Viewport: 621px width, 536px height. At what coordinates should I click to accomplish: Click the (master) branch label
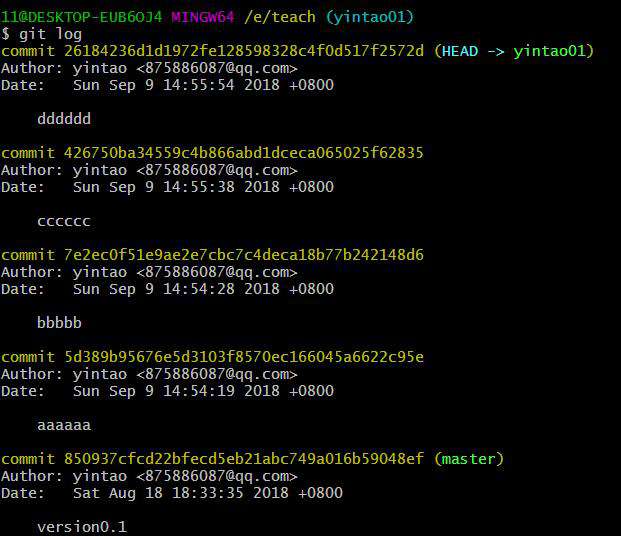(469, 459)
